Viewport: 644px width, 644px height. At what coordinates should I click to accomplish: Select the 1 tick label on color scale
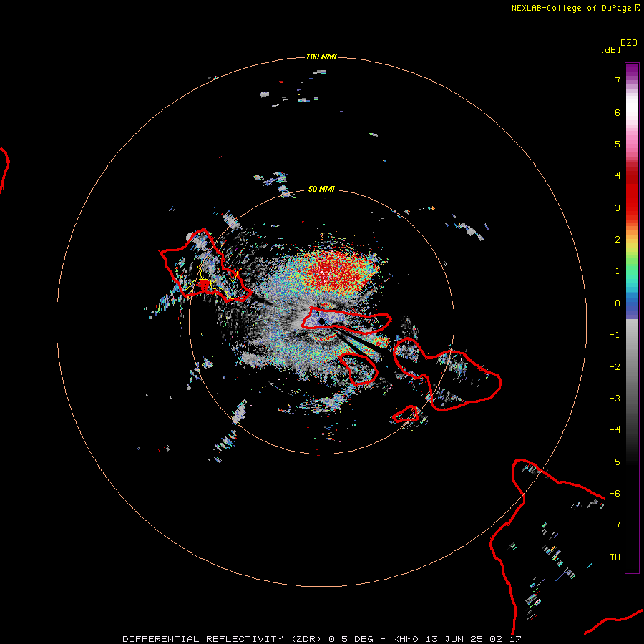tap(618, 271)
